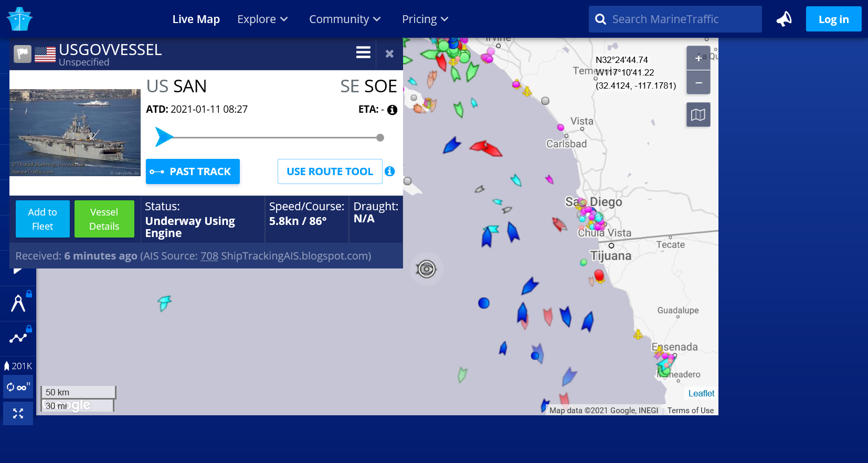Select the distance measuring compass tool

pos(18,303)
